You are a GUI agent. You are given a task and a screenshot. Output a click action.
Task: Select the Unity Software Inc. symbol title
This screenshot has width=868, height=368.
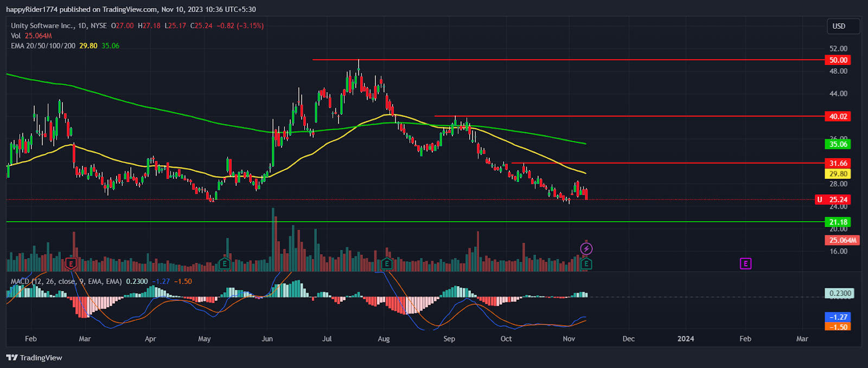click(42, 25)
